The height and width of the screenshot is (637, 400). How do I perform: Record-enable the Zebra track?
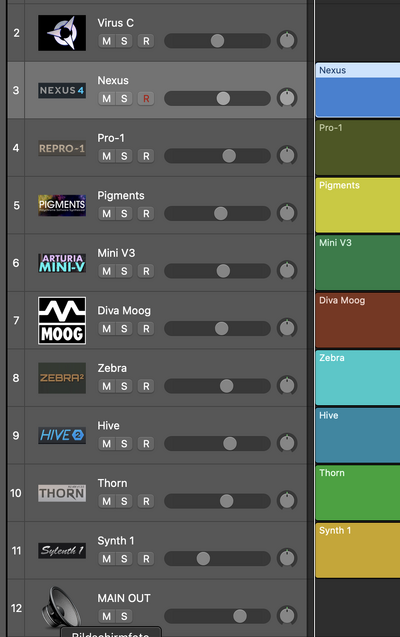point(146,386)
